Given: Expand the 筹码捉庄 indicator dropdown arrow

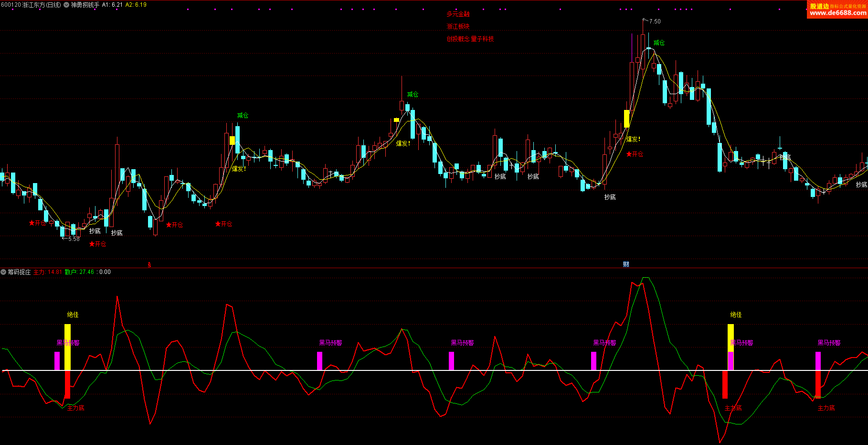Looking at the screenshot, I should pos(3,272).
